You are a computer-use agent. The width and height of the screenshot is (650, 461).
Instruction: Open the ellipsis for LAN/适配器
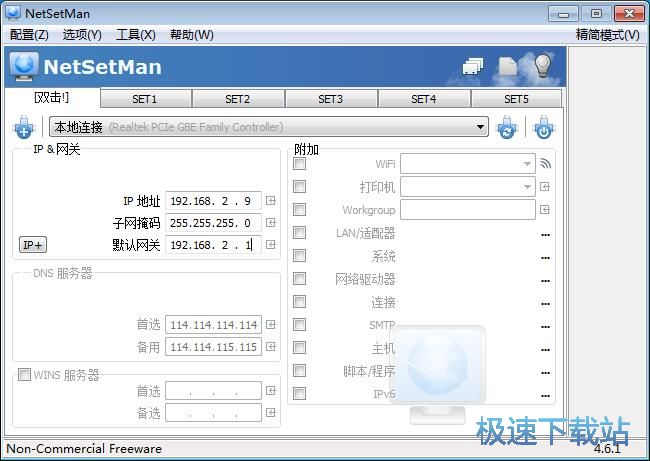(546, 235)
